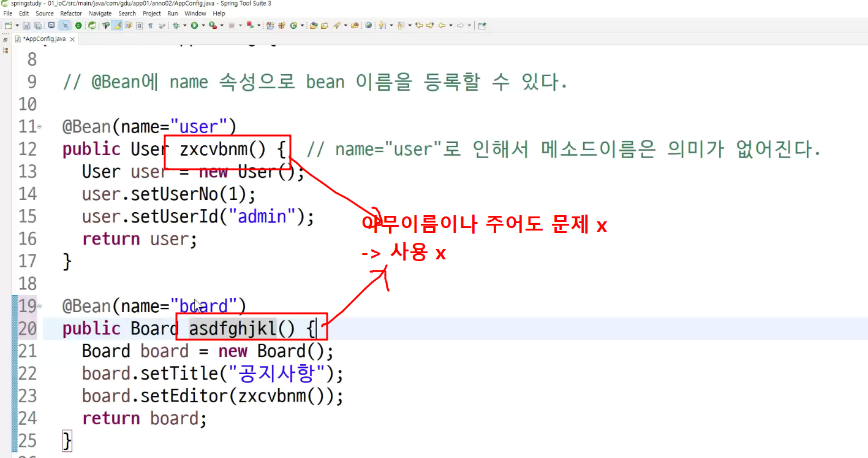The width and height of the screenshot is (868, 458).
Task: Open the Run configurations dropdown arrow
Action: point(203,25)
